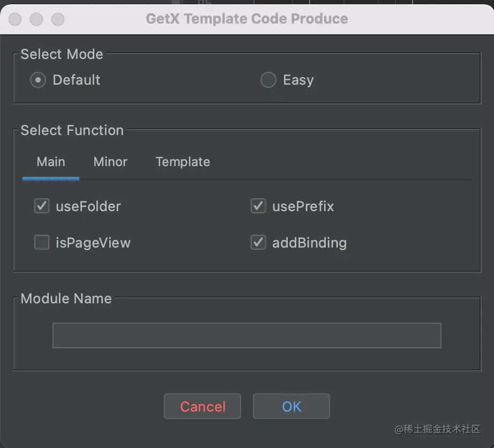Open the Minor tab
The height and width of the screenshot is (448, 494).
coord(110,162)
